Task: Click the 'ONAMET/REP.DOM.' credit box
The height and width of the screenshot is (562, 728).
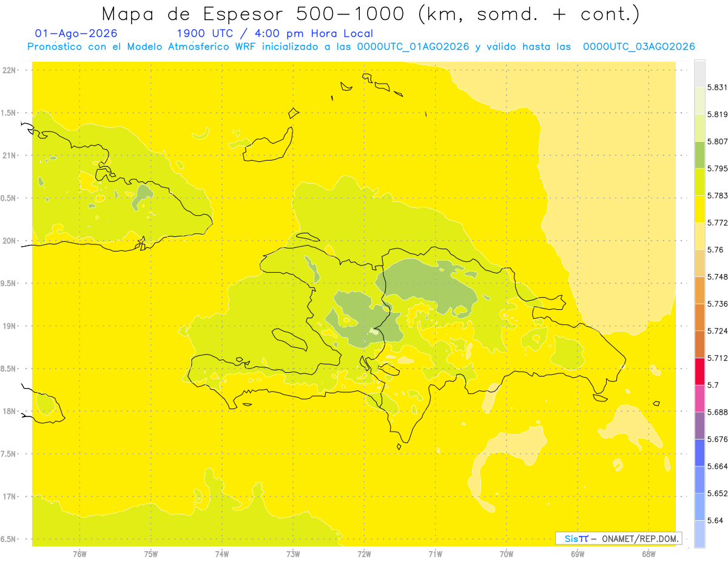Action: (x=618, y=538)
